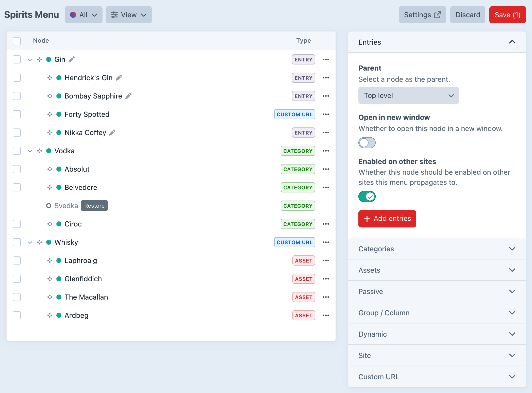
Task: Tick the checkbox for the Vodka row
Action: tap(17, 151)
